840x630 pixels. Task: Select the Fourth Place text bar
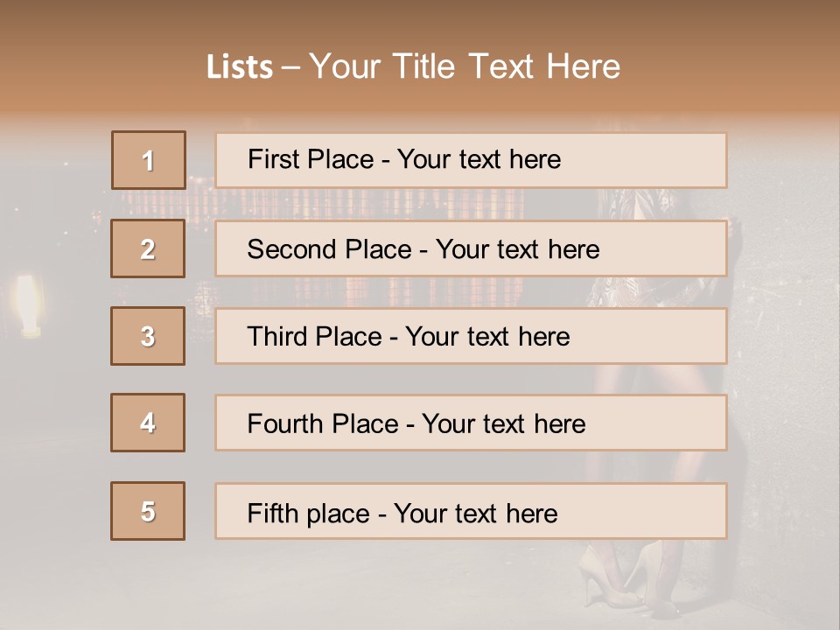pyautogui.click(x=471, y=423)
